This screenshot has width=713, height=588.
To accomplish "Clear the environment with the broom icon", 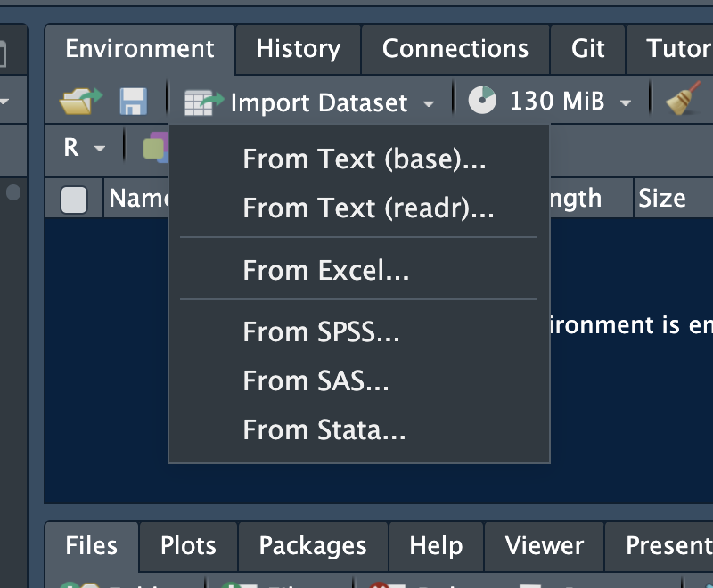I will coord(684,101).
